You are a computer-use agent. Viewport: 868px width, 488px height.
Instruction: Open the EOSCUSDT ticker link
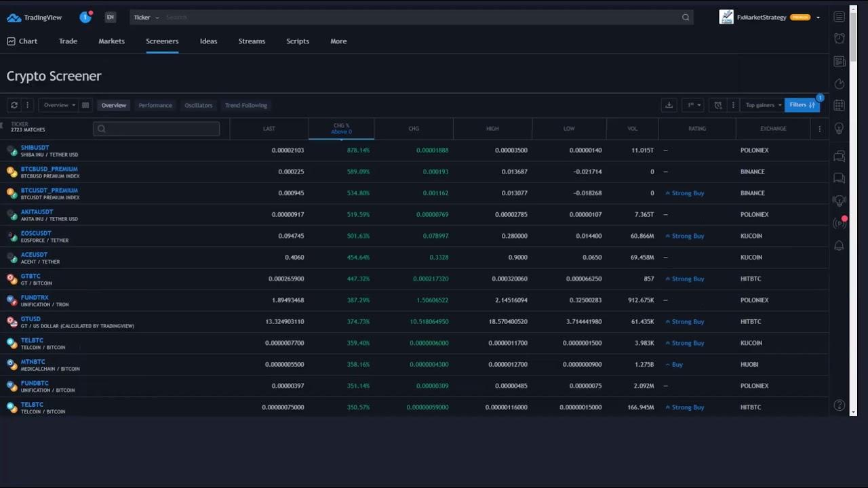point(36,233)
